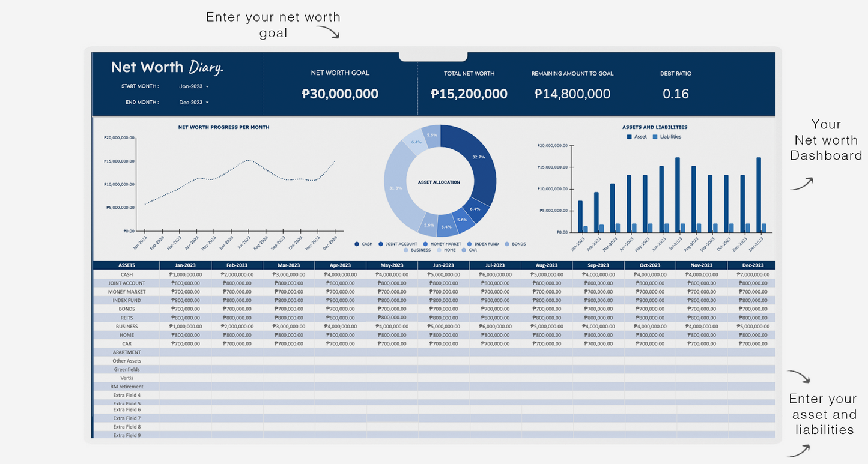Viewport: 868px width, 464px height.
Task: Click the BUSINESS cell for Jul-2023
Action: (495, 327)
